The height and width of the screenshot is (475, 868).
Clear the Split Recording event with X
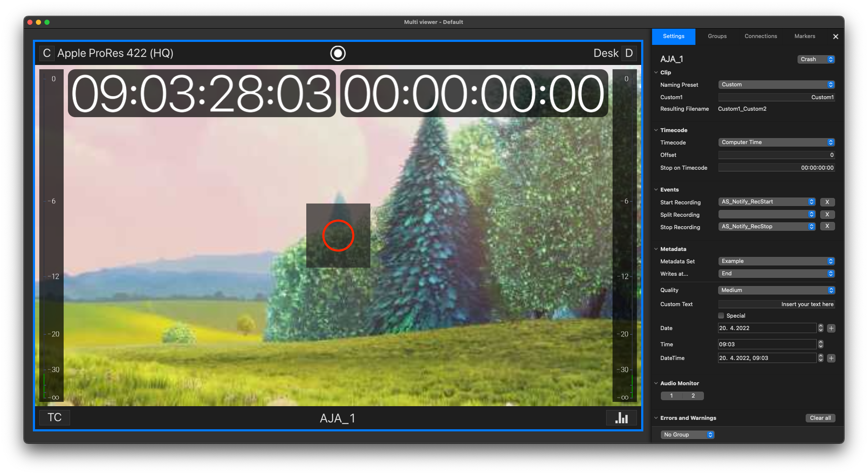[827, 214]
